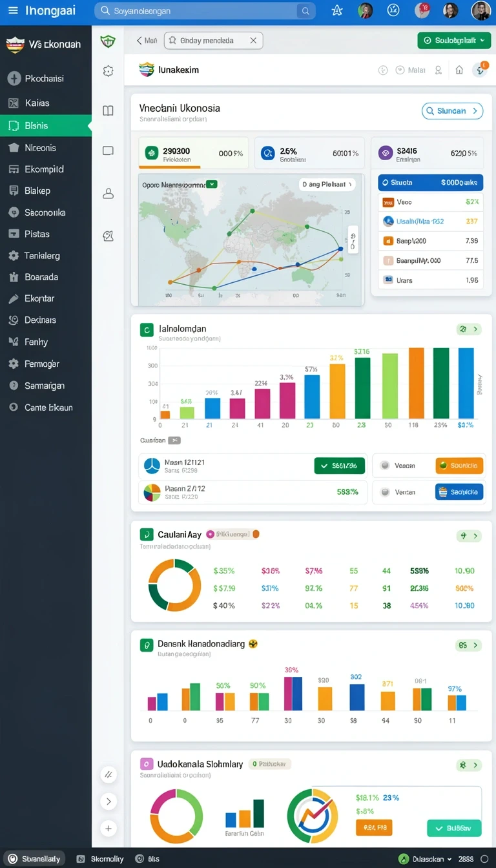Open the user profile icon in sidebar
The height and width of the screenshot is (868, 496).
(x=108, y=193)
